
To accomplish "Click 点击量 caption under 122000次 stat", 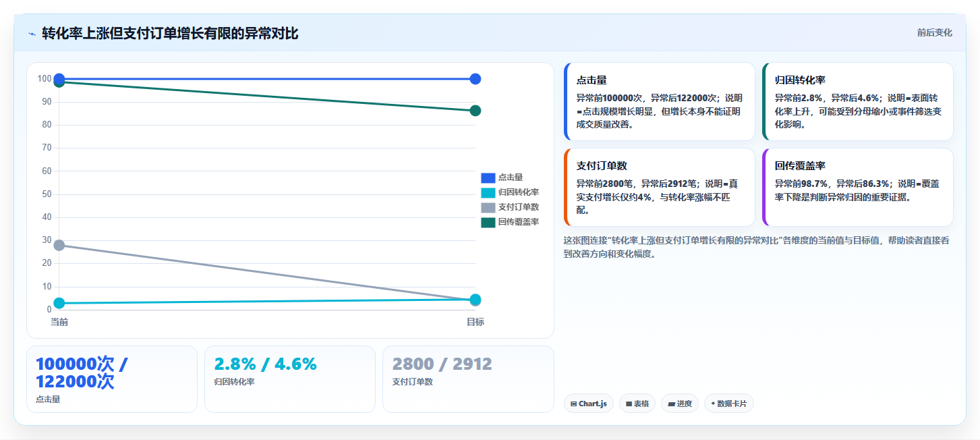I will coord(48,400).
